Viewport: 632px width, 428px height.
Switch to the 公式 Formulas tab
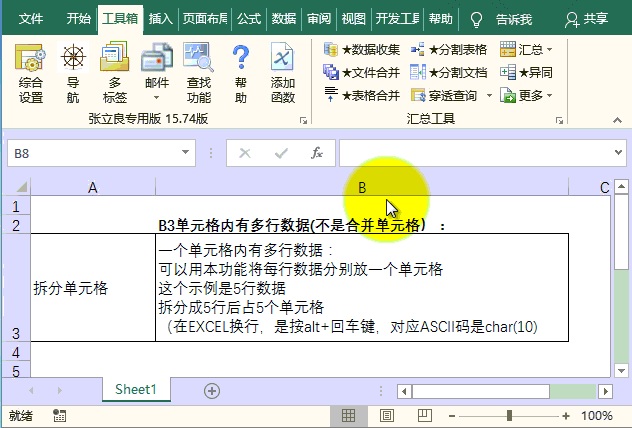coord(249,18)
